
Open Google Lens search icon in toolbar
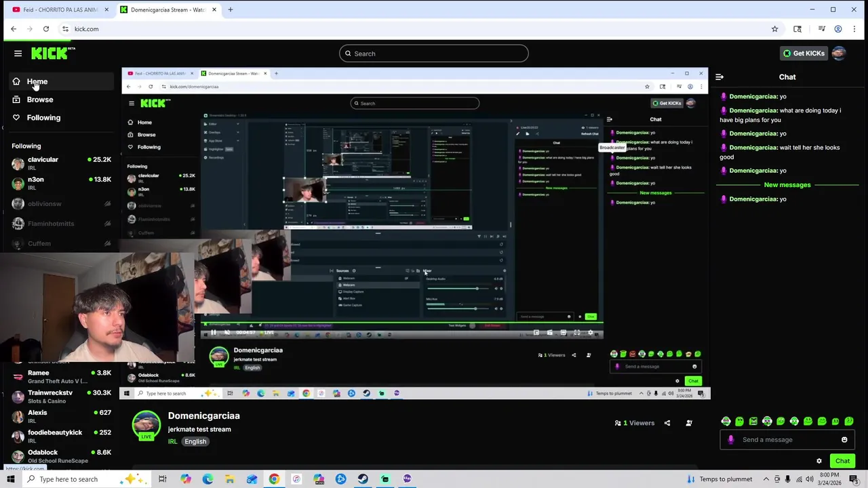pyautogui.click(x=797, y=29)
